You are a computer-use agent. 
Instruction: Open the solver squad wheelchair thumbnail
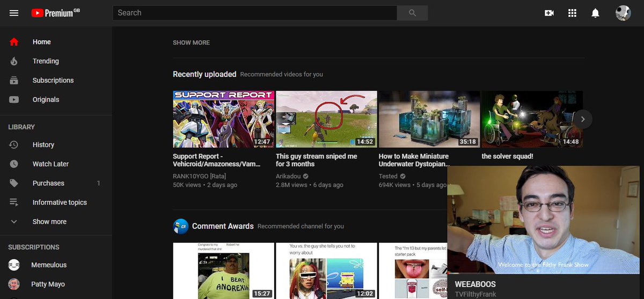532,119
